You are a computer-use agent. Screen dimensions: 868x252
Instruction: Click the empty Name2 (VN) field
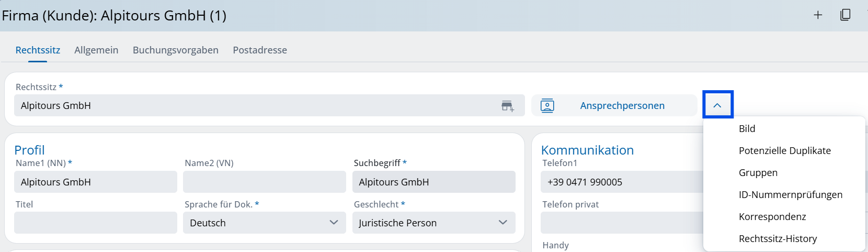coord(265,182)
